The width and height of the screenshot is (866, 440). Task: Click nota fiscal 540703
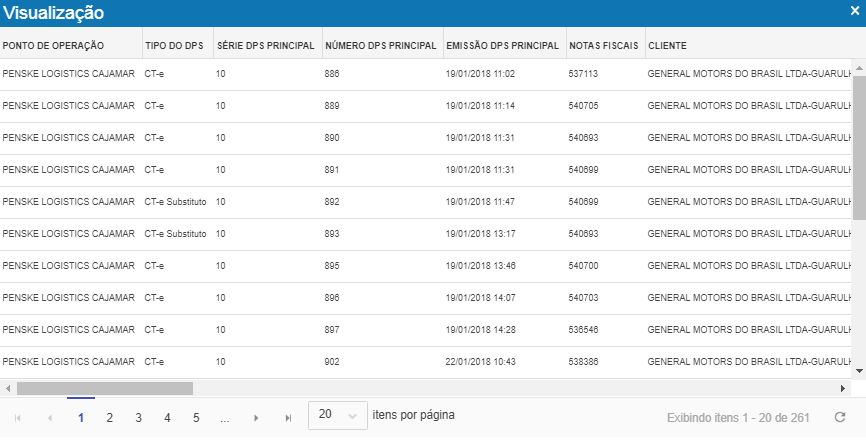(x=583, y=298)
